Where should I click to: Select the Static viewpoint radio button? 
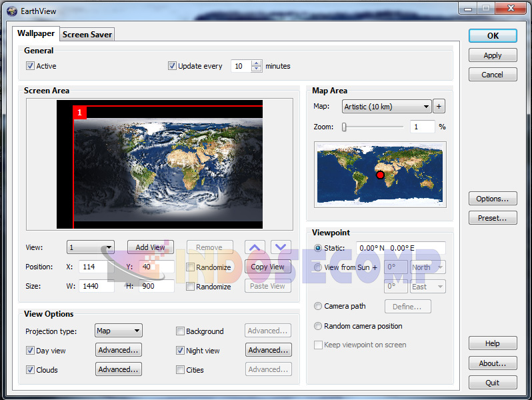318,248
